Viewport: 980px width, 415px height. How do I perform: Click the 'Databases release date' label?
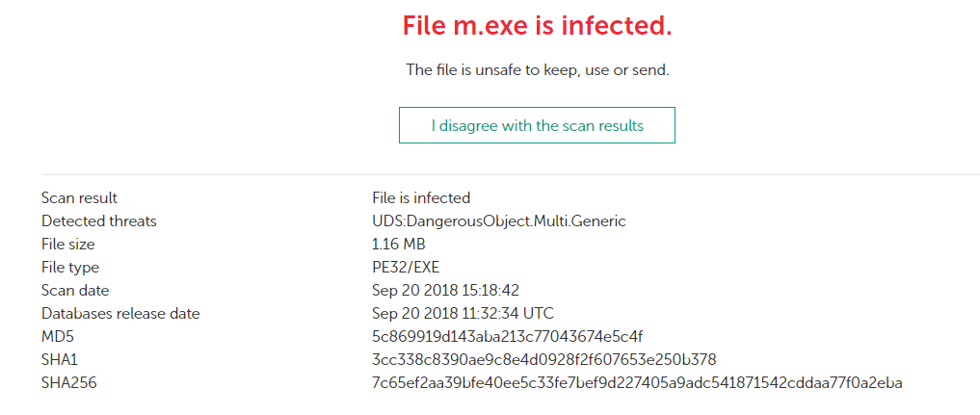[119, 314]
